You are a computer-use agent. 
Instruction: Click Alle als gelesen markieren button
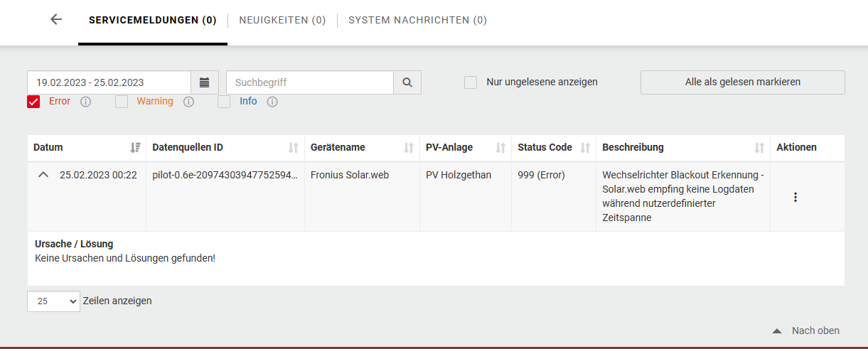[x=743, y=82]
